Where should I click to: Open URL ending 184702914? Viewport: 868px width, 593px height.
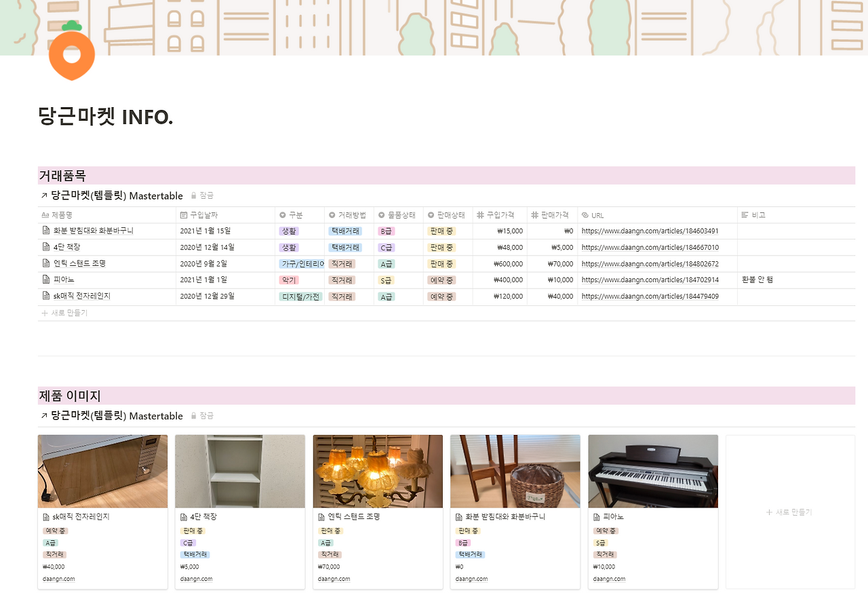[x=650, y=280]
